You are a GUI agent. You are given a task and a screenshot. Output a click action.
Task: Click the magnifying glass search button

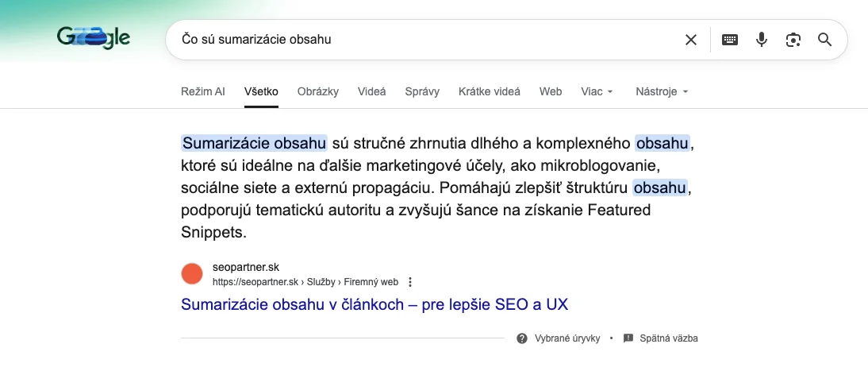point(824,40)
